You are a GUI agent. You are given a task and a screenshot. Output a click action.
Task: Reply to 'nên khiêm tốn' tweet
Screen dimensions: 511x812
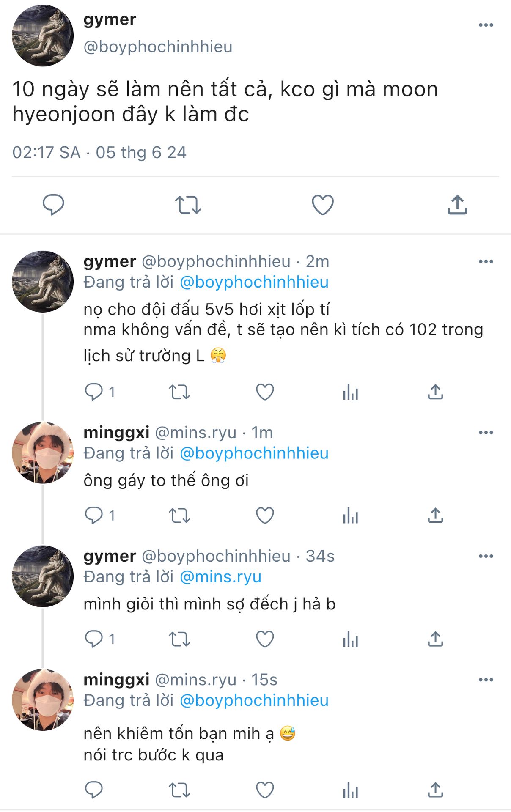[x=94, y=790]
